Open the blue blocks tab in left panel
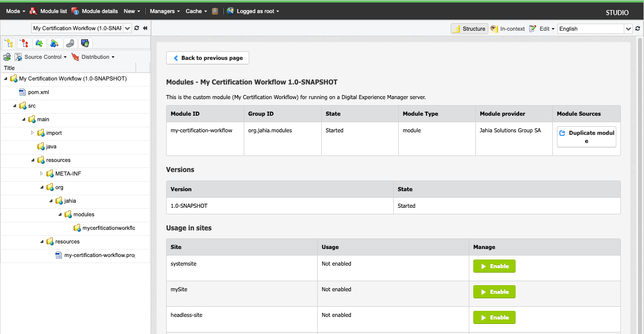 [54, 43]
